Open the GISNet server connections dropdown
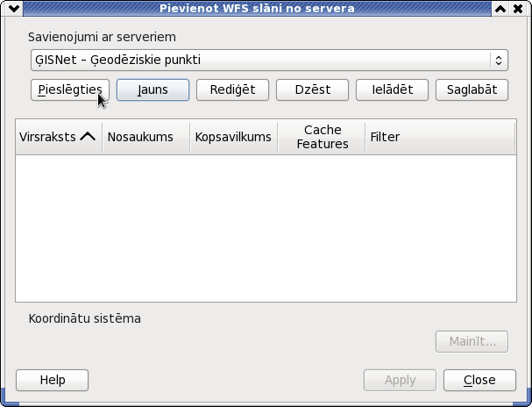This screenshot has width=532, height=407. pyautogui.click(x=269, y=60)
